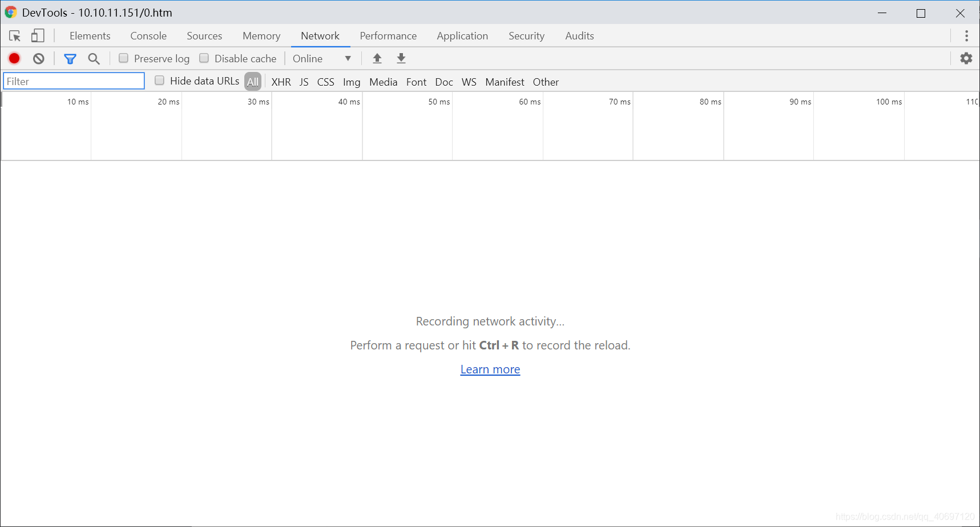Image resolution: width=980 pixels, height=527 pixels.
Task: Click the 50 ms timeline marker
Action: tap(439, 102)
